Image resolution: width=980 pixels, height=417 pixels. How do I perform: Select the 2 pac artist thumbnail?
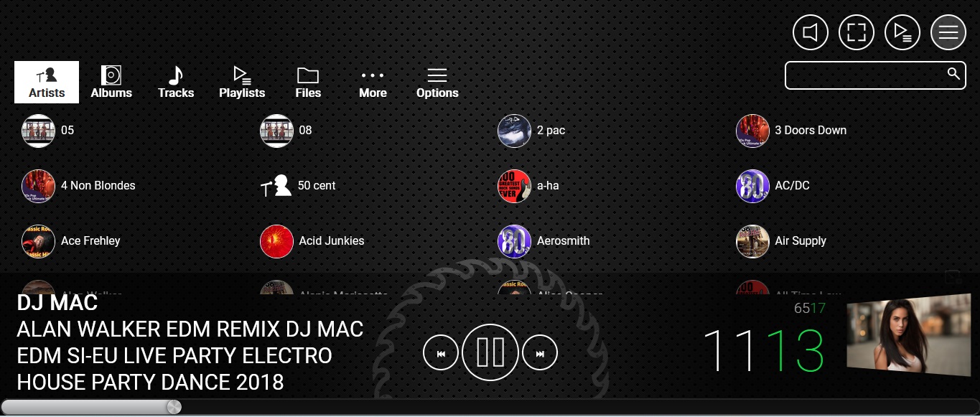tap(515, 131)
